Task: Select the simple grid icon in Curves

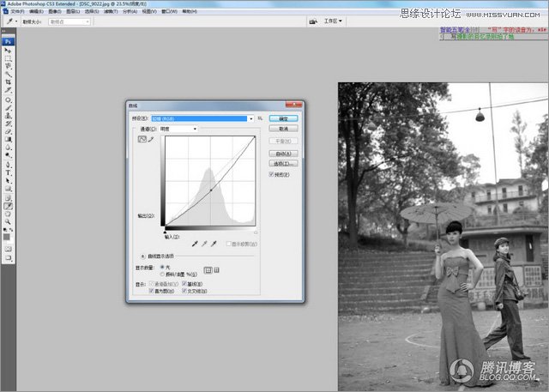Action: [208, 270]
